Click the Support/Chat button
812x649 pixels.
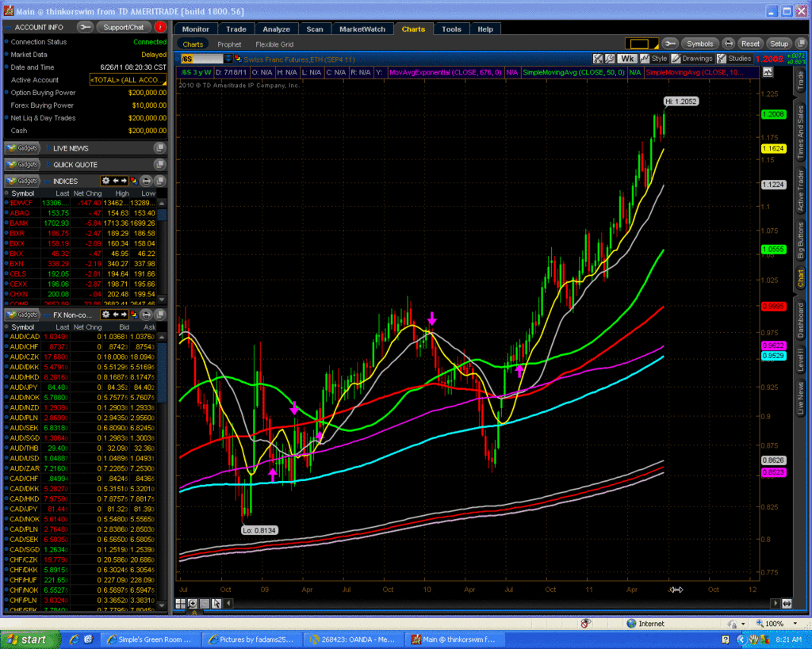click(123, 27)
